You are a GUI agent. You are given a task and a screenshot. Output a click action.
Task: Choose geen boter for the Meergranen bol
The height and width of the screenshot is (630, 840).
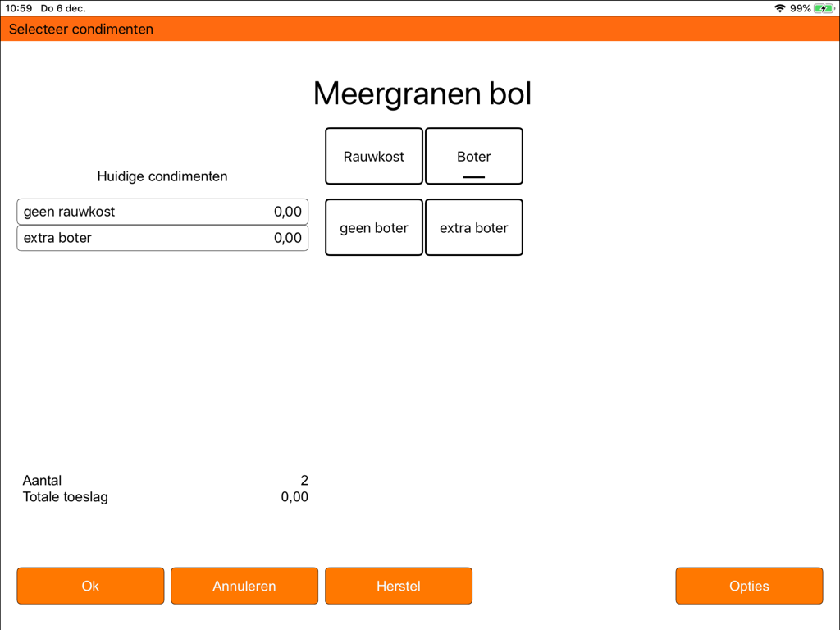click(373, 227)
